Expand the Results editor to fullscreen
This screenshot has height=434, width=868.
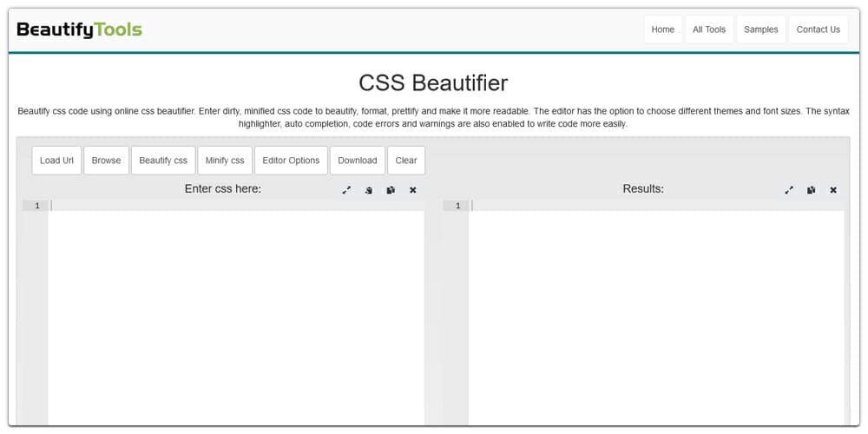(789, 190)
